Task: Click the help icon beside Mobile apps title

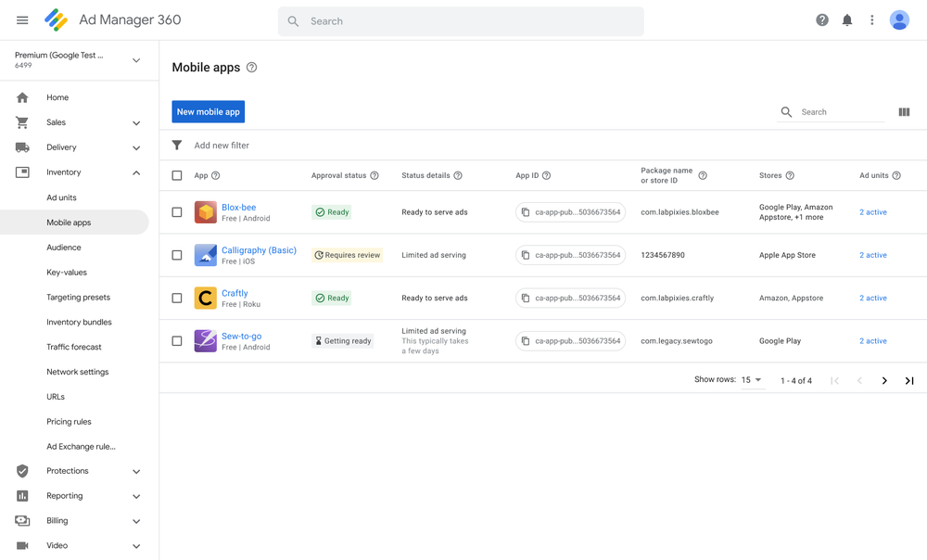Action: point(251,68)
